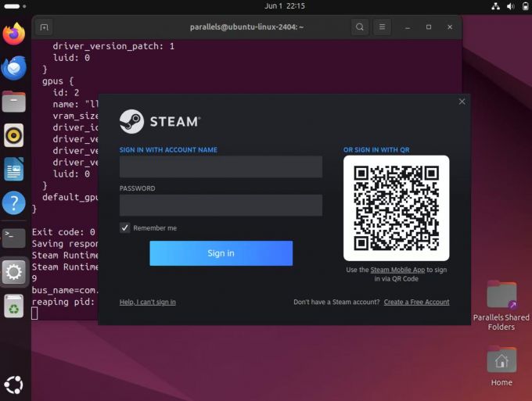Close the Terminal window
This screenshot has height=401, width=532.
click(450, 27)
